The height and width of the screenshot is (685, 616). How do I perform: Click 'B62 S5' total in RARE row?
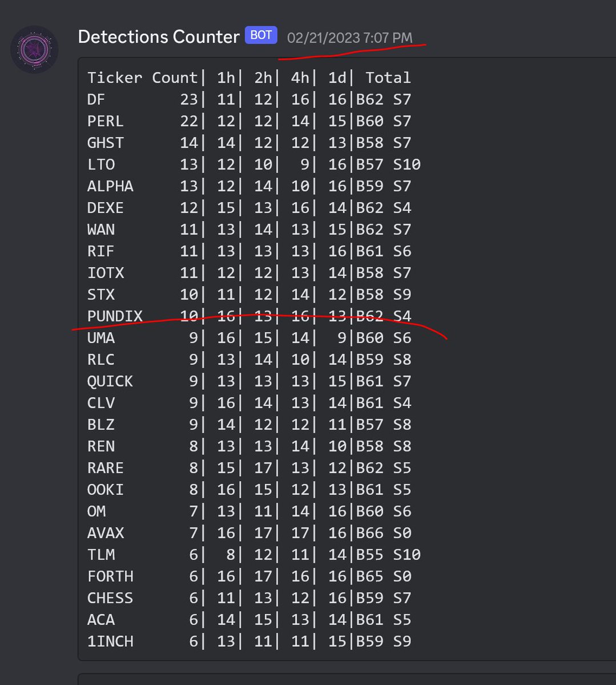(384, 468)
